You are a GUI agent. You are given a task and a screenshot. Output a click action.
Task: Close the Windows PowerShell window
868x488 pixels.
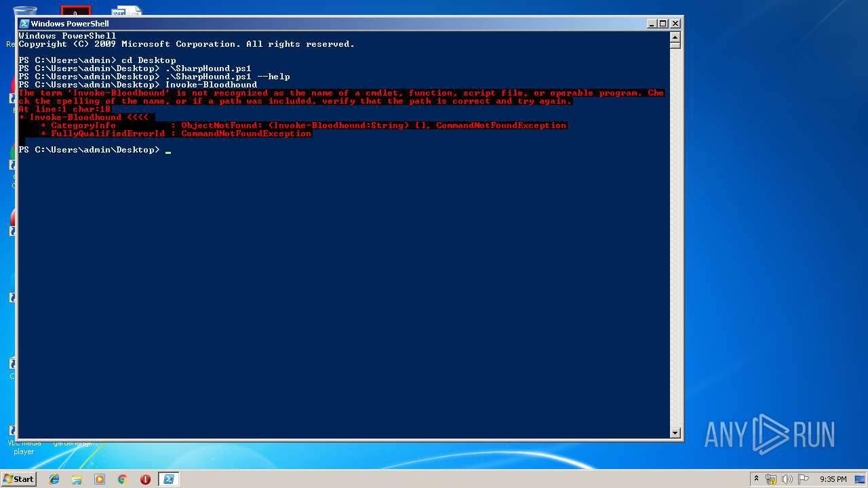tap(675, 24)
